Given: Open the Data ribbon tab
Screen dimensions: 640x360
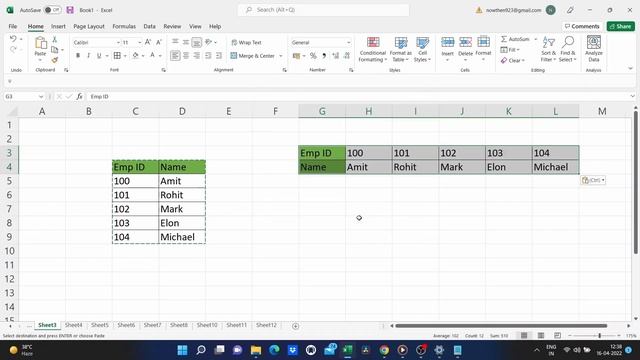Looking at the screenshot, I should tap(149, 26).
